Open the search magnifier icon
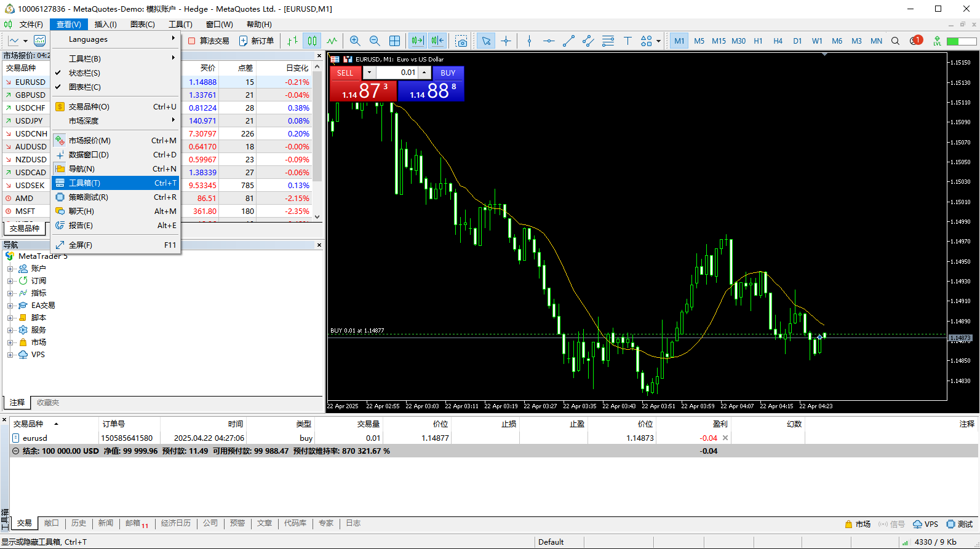The width and height of the screenshot is (980, 549). tap(896, 41)
